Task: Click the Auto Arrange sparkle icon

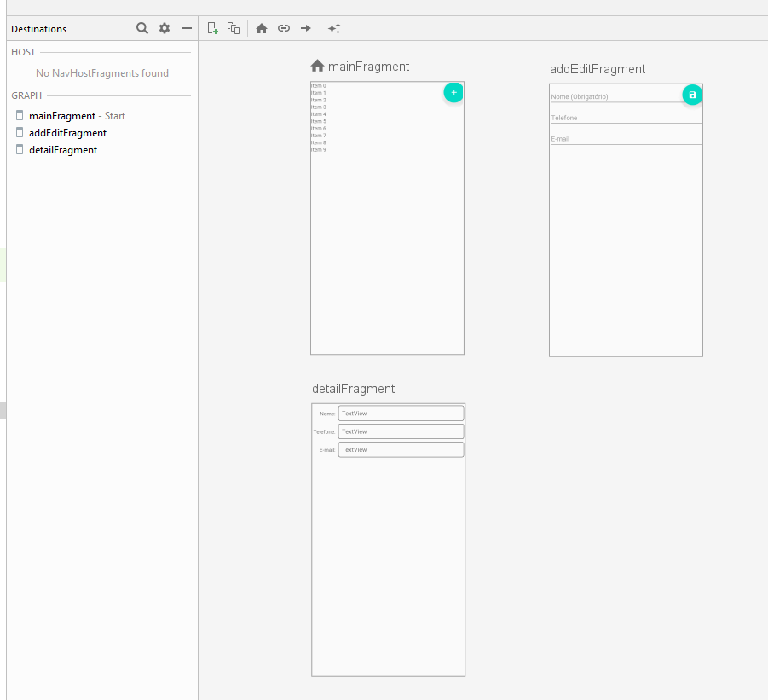Action: [x=334, y=28]
